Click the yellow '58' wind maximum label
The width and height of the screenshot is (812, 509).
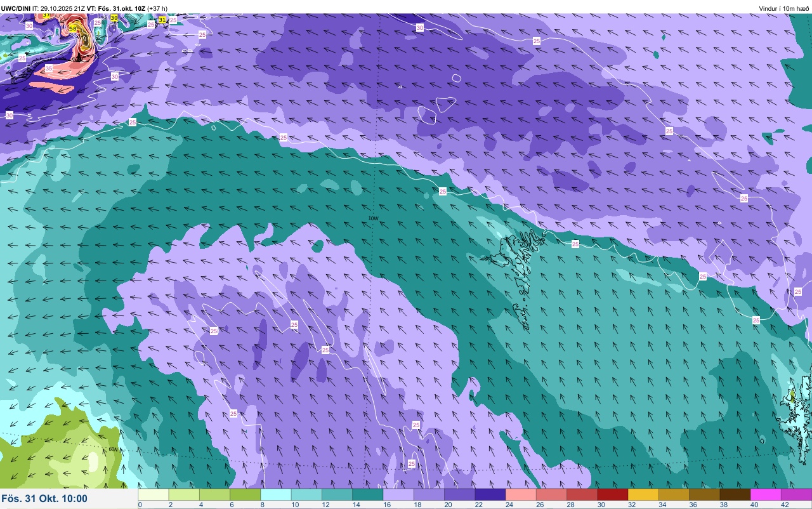72,29
